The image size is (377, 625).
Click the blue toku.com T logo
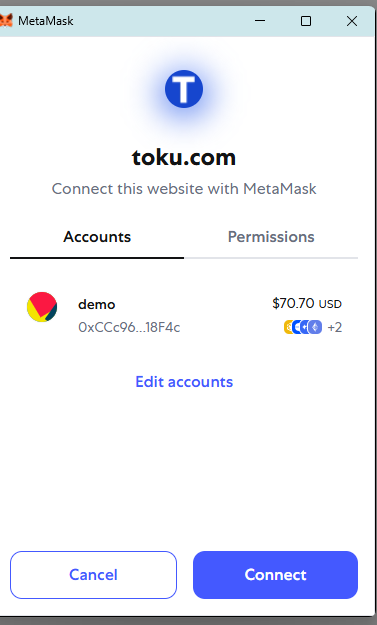[x=184, y=89]
